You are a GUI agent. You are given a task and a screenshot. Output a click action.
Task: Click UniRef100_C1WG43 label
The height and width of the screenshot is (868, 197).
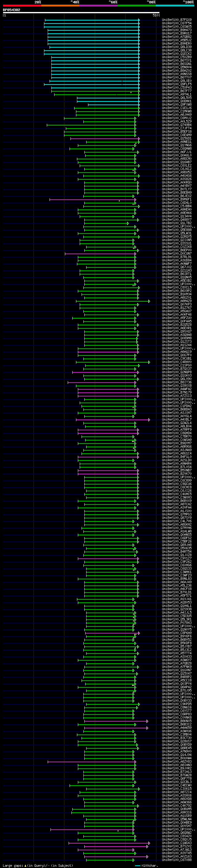[x=177, y=843]
